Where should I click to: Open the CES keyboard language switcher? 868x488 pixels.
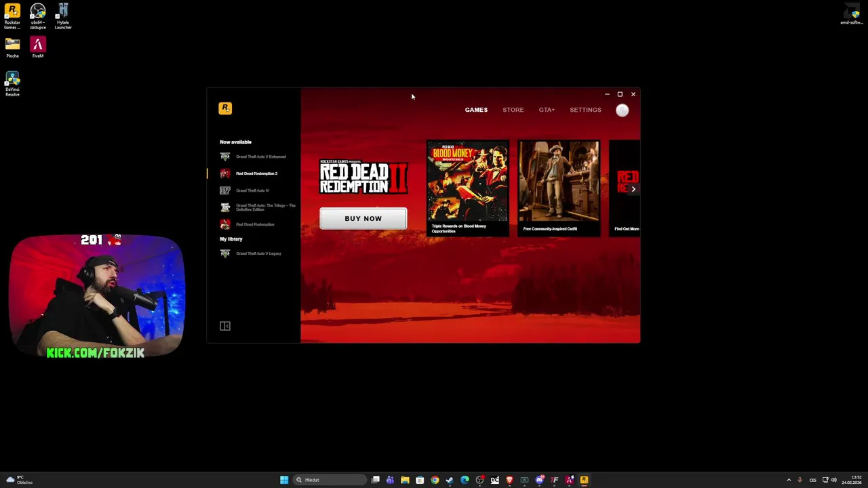point(813,480)
